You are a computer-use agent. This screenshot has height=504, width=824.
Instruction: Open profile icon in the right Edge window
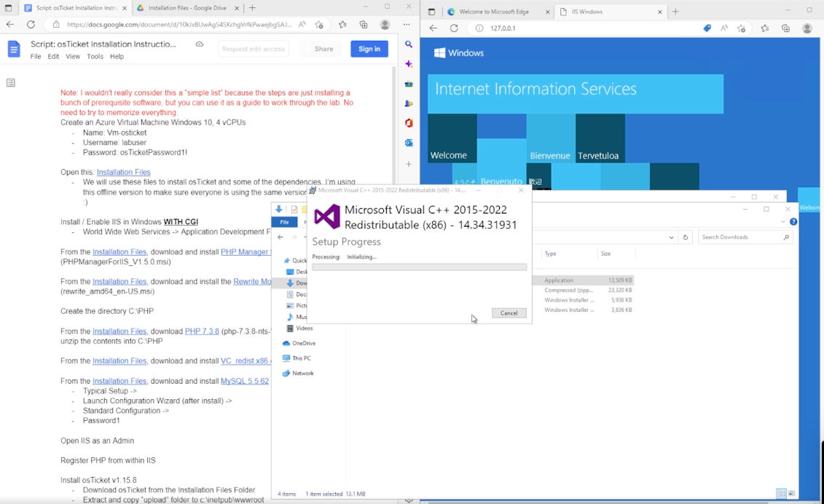coord(807,29)
